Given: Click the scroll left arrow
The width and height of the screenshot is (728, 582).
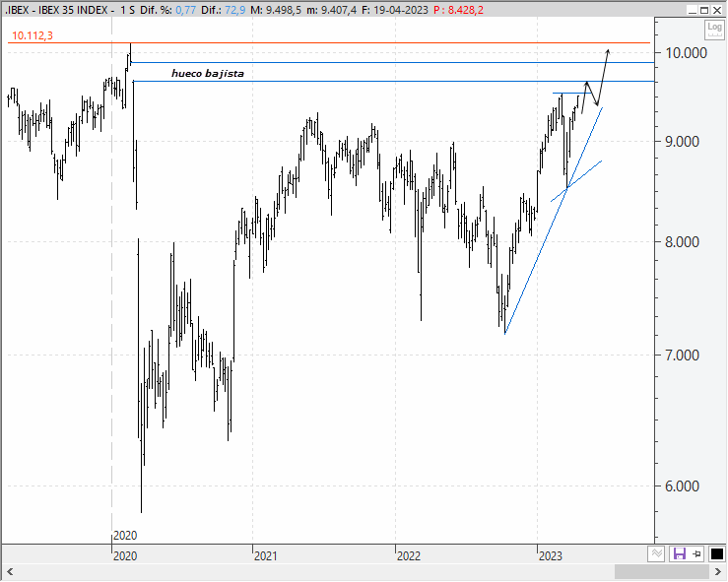Looking at the screenshot, I should pos(10,571).
